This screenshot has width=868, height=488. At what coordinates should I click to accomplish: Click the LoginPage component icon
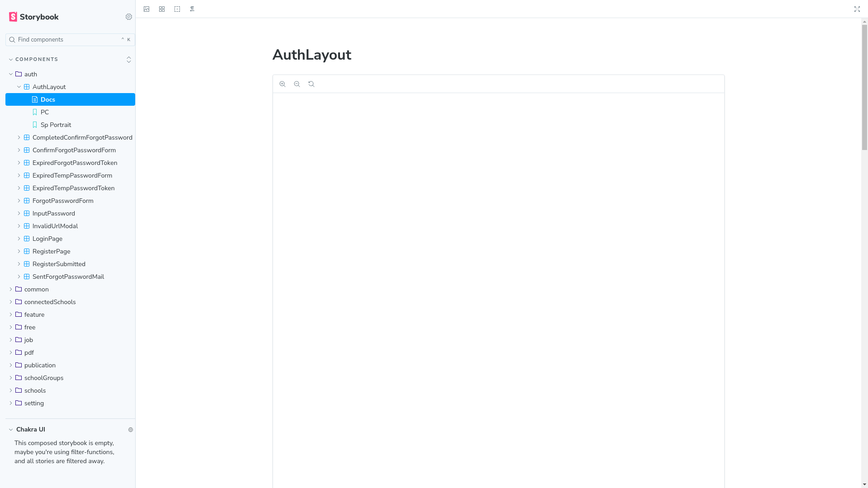(x=27, y=239)
